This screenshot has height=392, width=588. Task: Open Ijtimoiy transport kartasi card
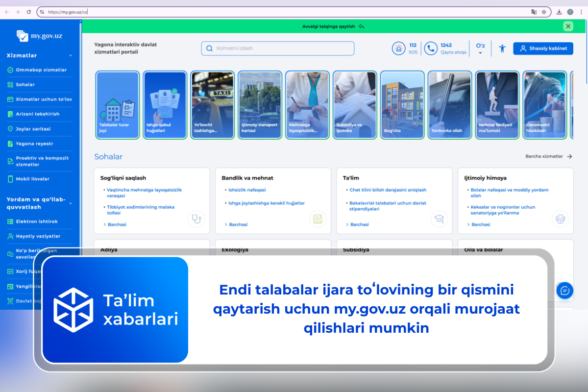pos(260,105)
